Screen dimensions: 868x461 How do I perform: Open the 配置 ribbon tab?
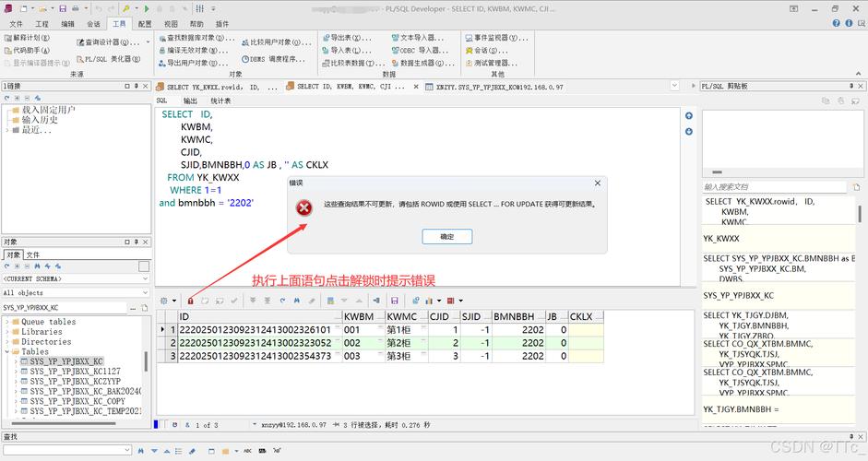click(145, 24)
